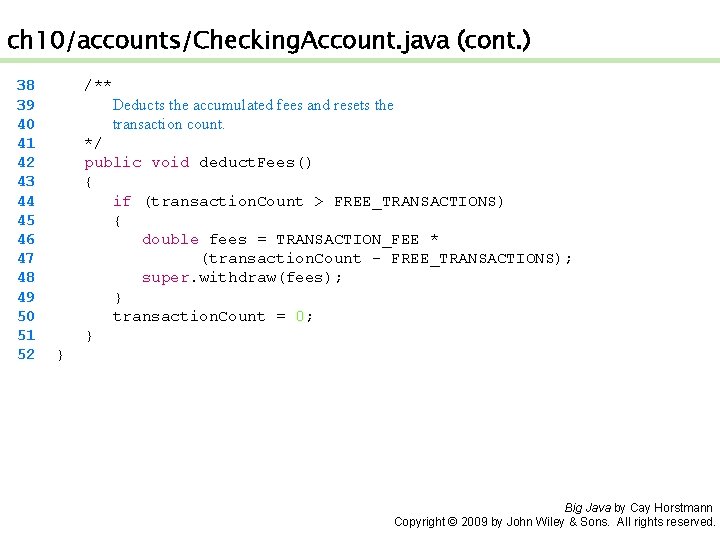Click the 'super' keyword on line 48
This screenshot has height=540, width=720.
tap(165, 278)
